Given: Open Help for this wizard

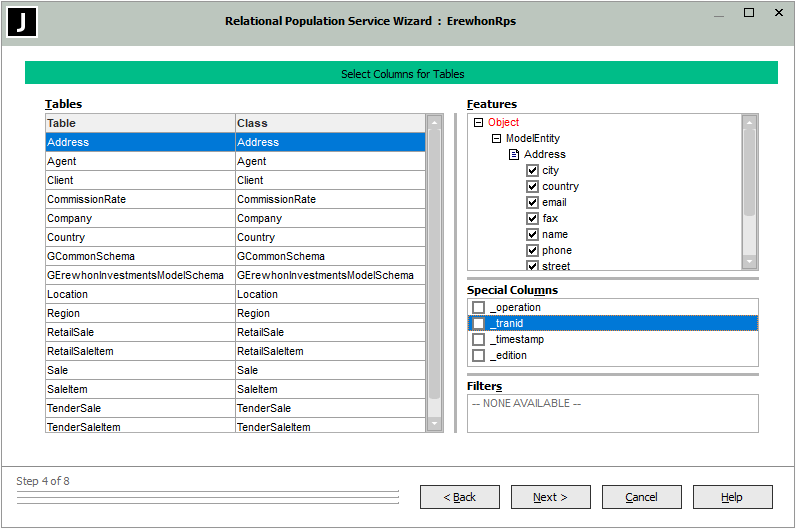Looking at the screenshot, I should tap(732, 497).
